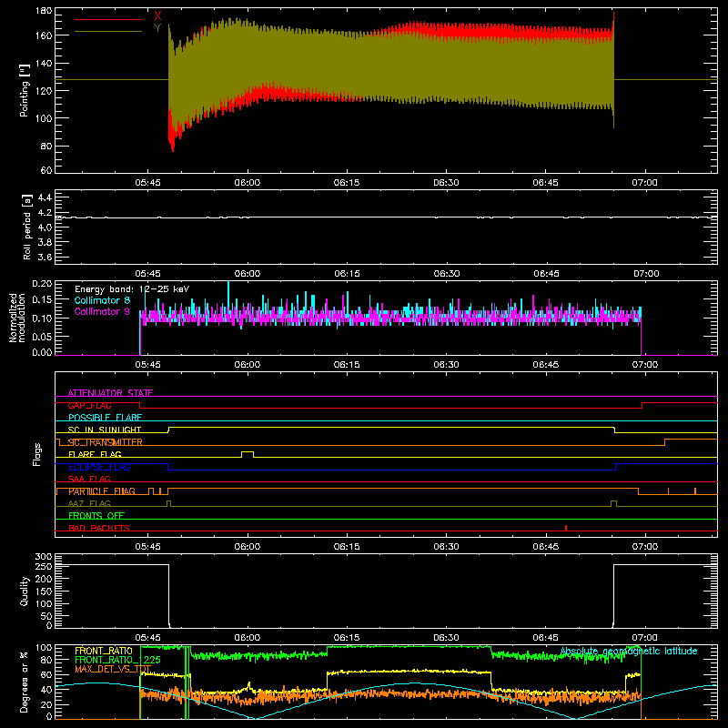Click the 0.05 tick on modulation axis
Image resolution: width=728 pixels, height=728 pixels.
(42, 335)
